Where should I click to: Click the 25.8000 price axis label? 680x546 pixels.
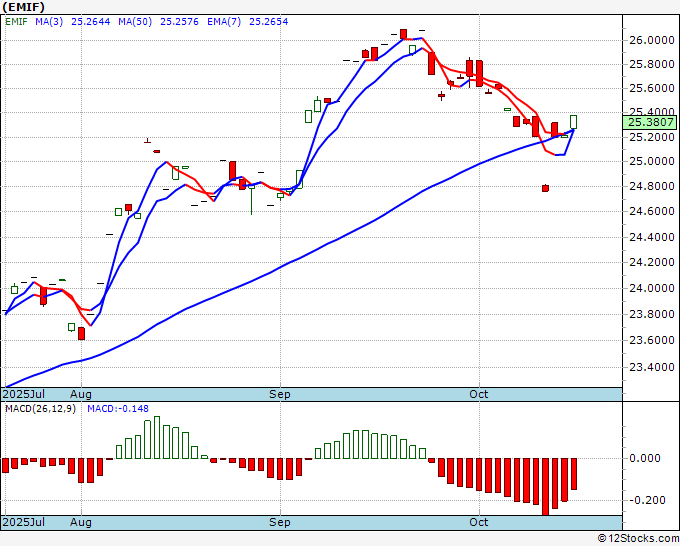[652, 64]
